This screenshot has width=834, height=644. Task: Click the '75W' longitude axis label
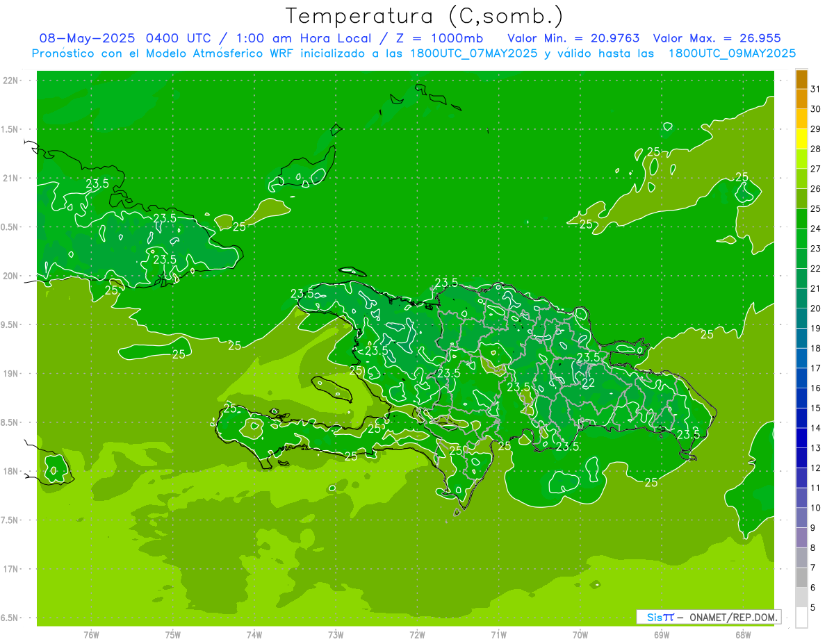point(173,636)
